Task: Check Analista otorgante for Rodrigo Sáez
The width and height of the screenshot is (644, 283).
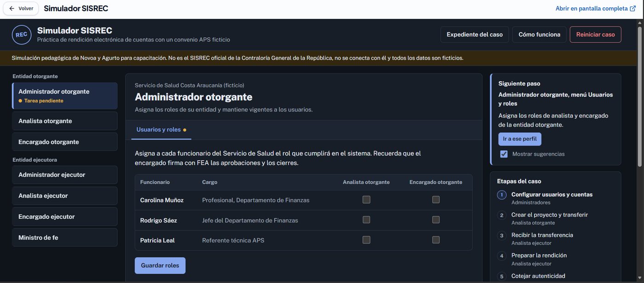Action: (x=366, y=220)
